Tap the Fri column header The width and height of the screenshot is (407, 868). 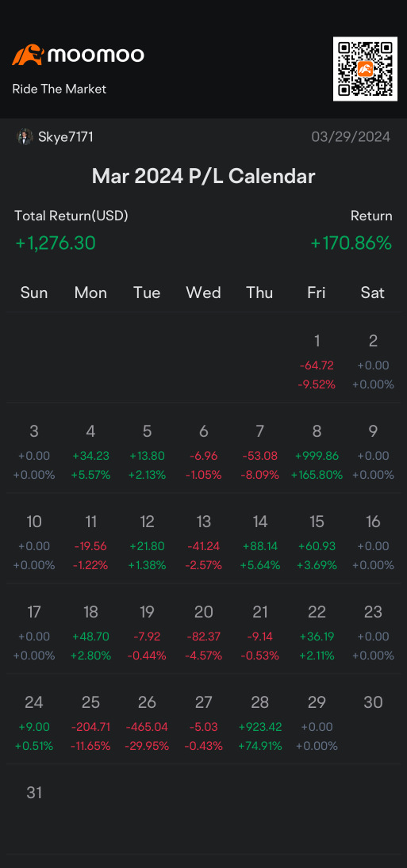317,293
